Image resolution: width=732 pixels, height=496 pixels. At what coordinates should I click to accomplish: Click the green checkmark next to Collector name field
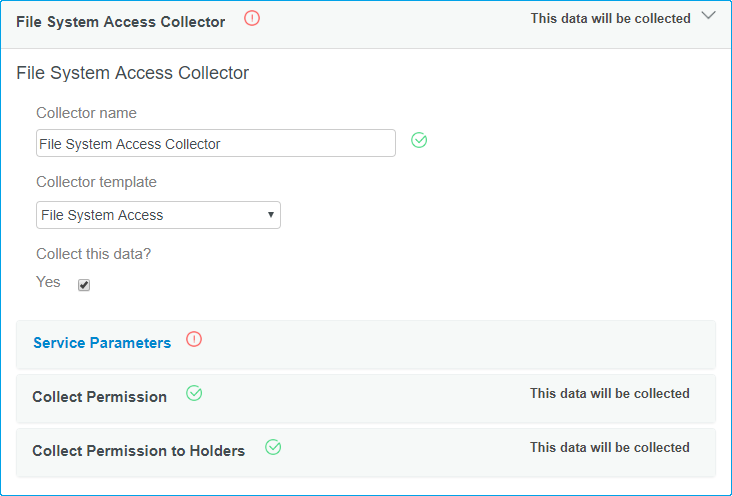419,141
